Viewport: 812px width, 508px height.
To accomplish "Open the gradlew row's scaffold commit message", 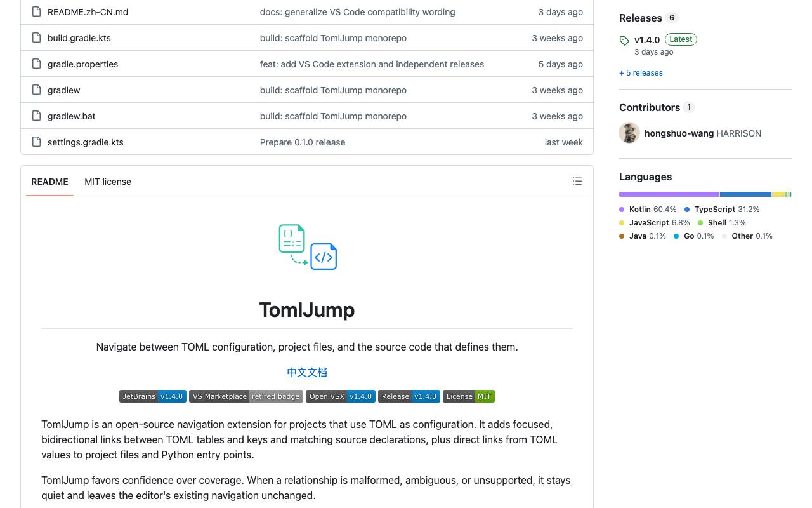I will tap(333, 90).
